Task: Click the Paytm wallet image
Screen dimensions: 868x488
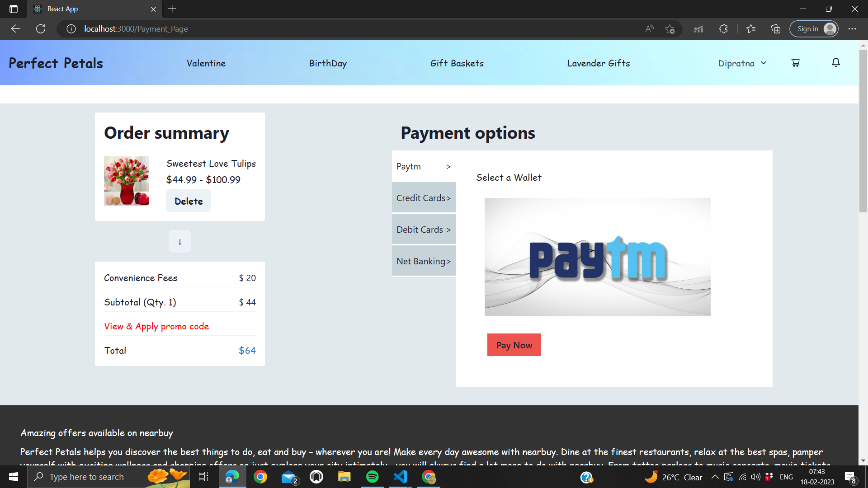Action: (597, 257)
